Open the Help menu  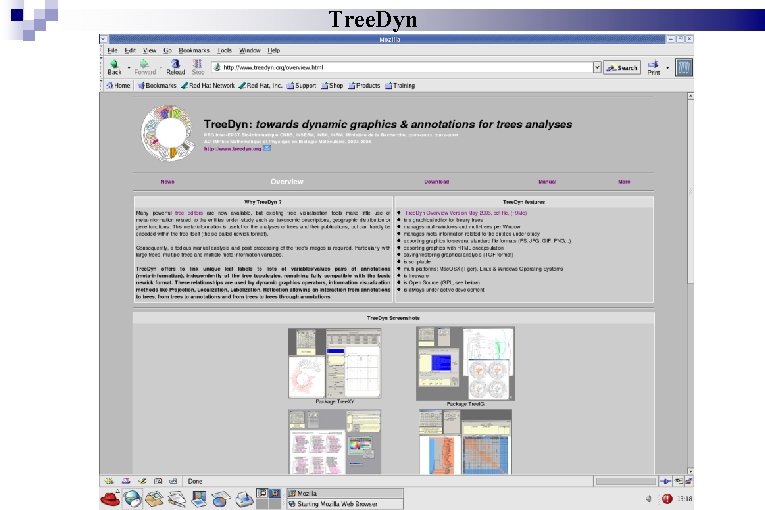click(274, 50)
